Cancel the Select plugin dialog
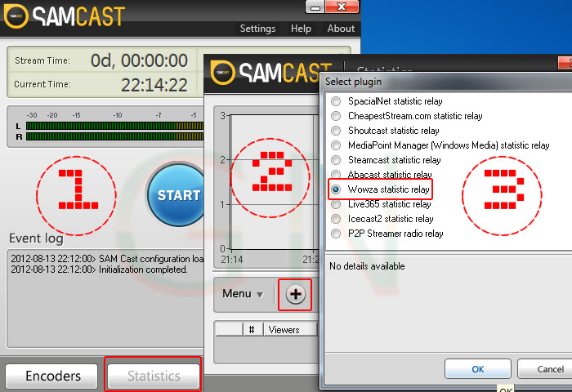This screenshot has height=392, width=572. (x=549, y=369)
